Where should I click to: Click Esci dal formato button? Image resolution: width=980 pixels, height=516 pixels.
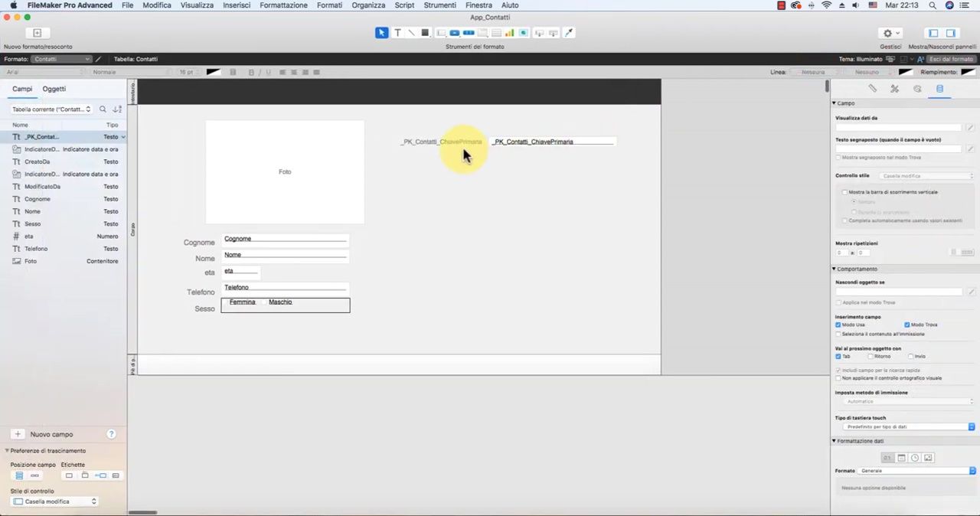click(952, 59)
